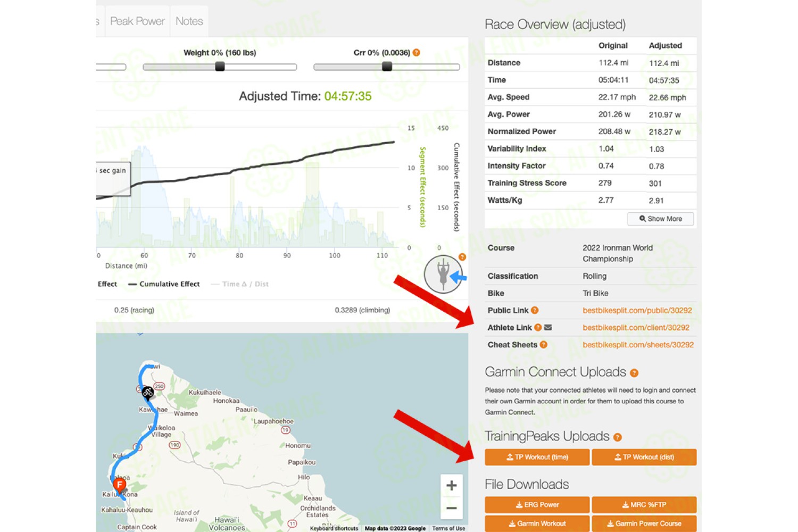Select Training Stress Score adjusted 301
798x532 pixels.
click(x=655, y=184)
